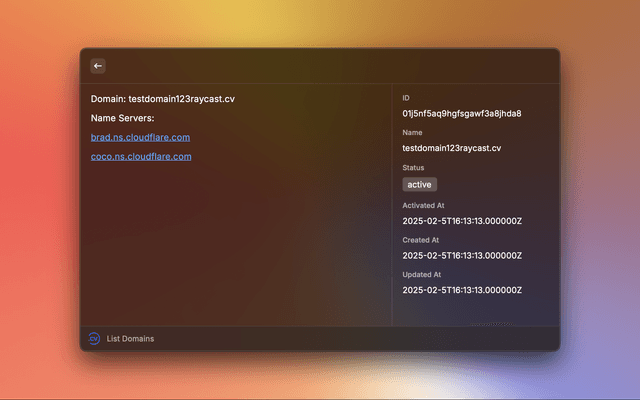Click the active status tag
Image resolution: width=640 pixels, height=400 pixels.
tap(419, 185)
